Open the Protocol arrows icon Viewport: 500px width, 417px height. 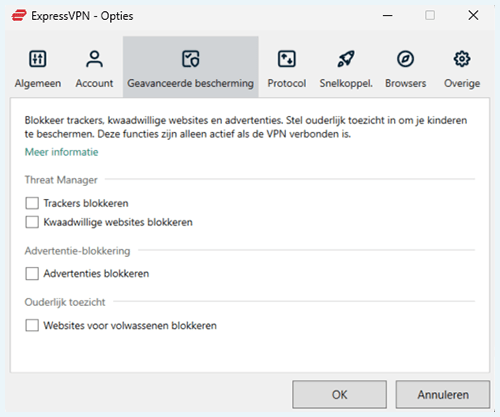287,59
